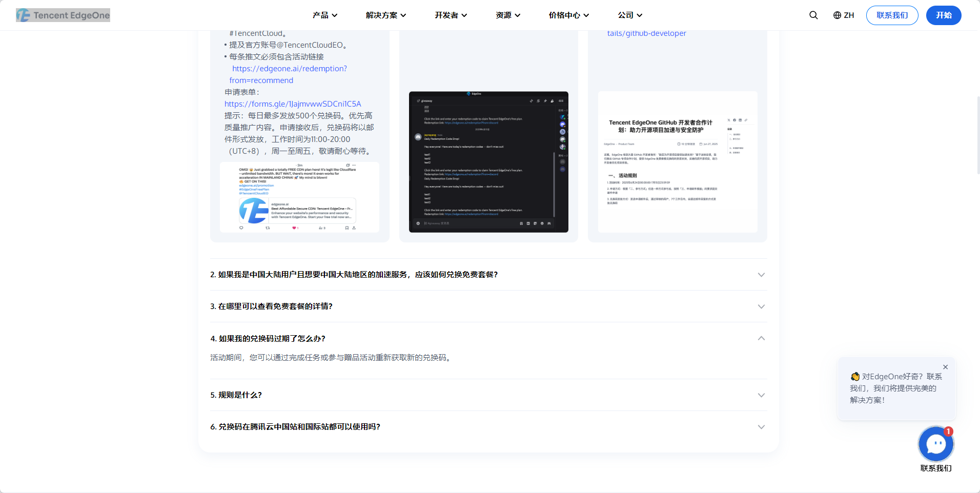This screenshot has height=493, width=980.
Task: Click question title 3. 在哪里可以查看免费套餐的详情
Action: [271, 306]
